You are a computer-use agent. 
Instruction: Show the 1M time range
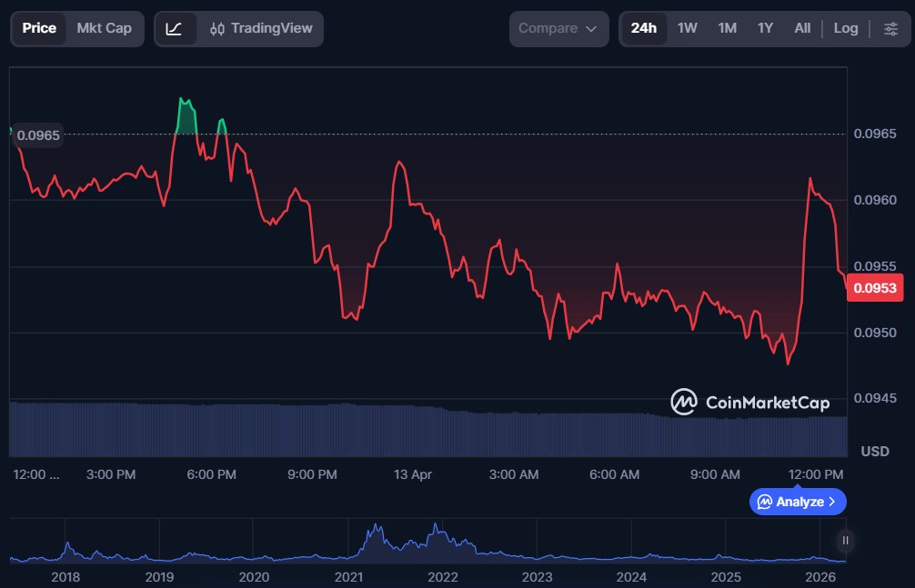click(x=727, y=28)
